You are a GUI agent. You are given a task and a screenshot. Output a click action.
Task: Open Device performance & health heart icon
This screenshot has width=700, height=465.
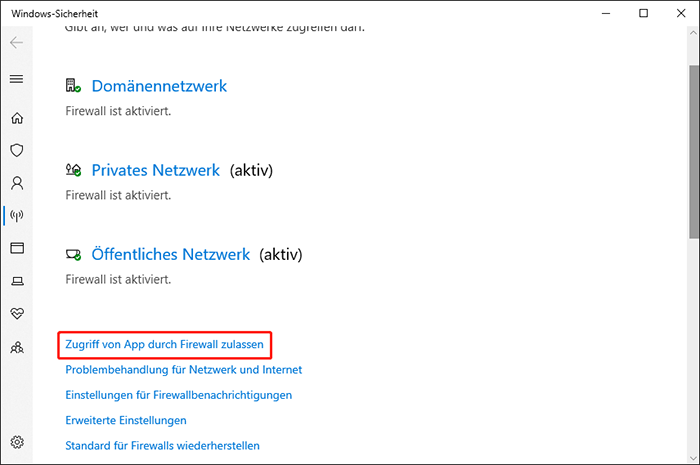click(16, 314)
